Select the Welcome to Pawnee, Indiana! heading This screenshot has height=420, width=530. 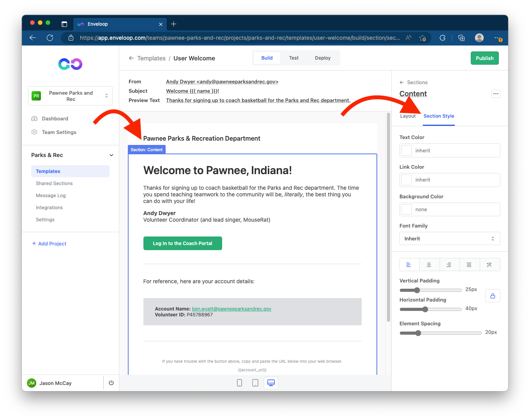point(217,170)
